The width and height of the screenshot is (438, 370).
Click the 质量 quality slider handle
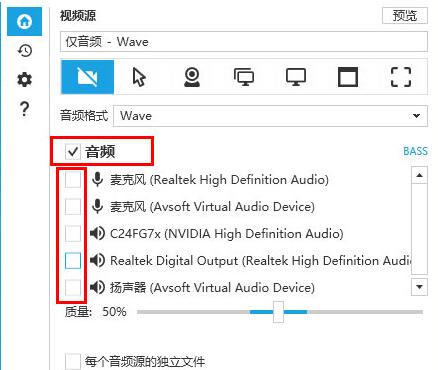click(x=278, y=312)
